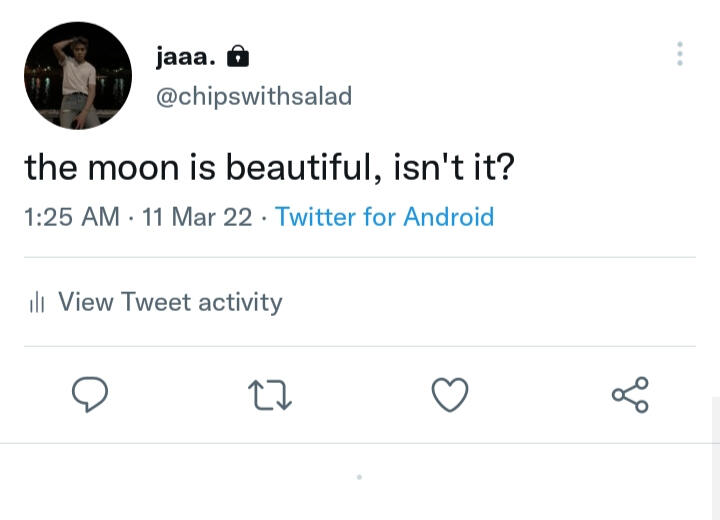The width and height of the screenshot is (720, 520).
Task: Click the 1:25 AM timestamp
Action: [x=71, y=217]
